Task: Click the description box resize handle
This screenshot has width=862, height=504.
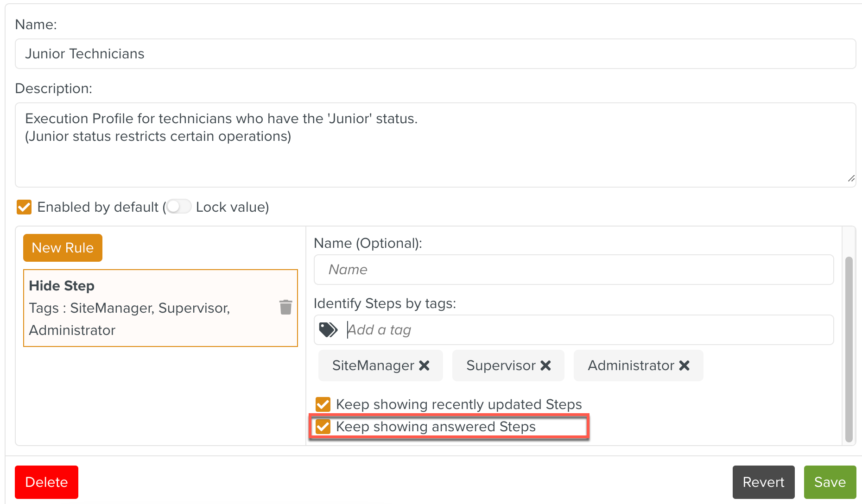Action: 851,179
